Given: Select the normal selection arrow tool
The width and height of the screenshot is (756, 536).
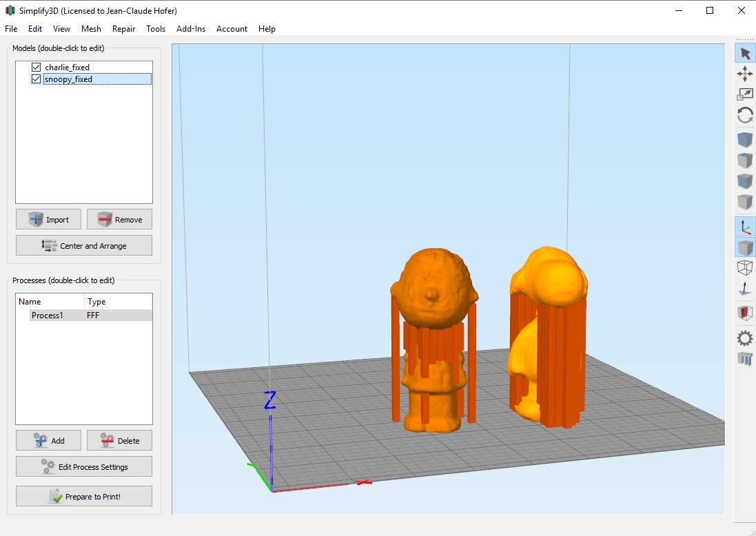Looking at the screenshot, I should pos(745,53).
